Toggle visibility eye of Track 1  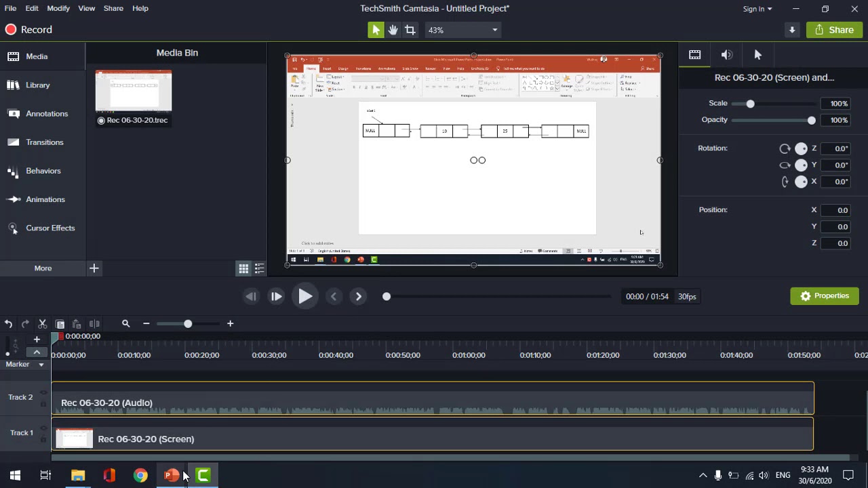tap(43, 428)
